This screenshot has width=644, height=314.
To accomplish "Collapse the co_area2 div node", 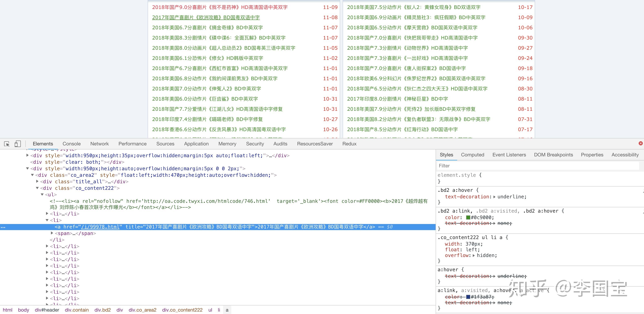I will pyautogui.click(x=32, y=175).
